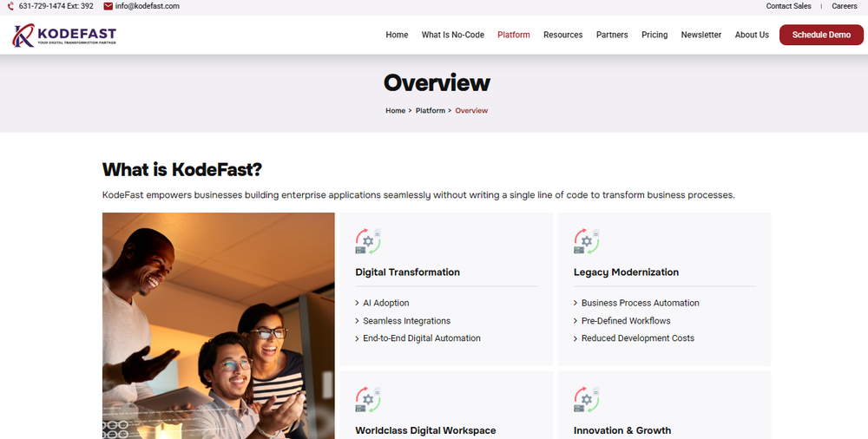Click the Digital Transformation card icon
The width and height of the screenshot is (868, 439).
(x=368, y=241)
